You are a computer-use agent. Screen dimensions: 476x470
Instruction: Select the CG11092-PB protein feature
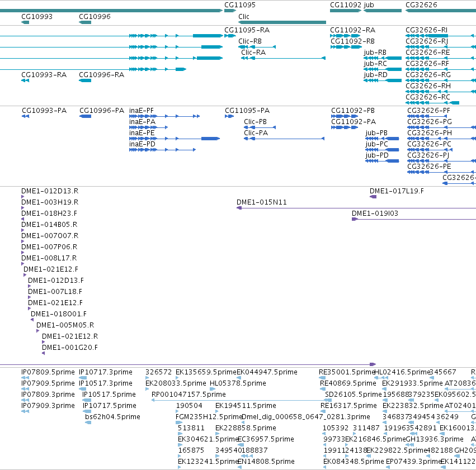(x=345, y=116)
